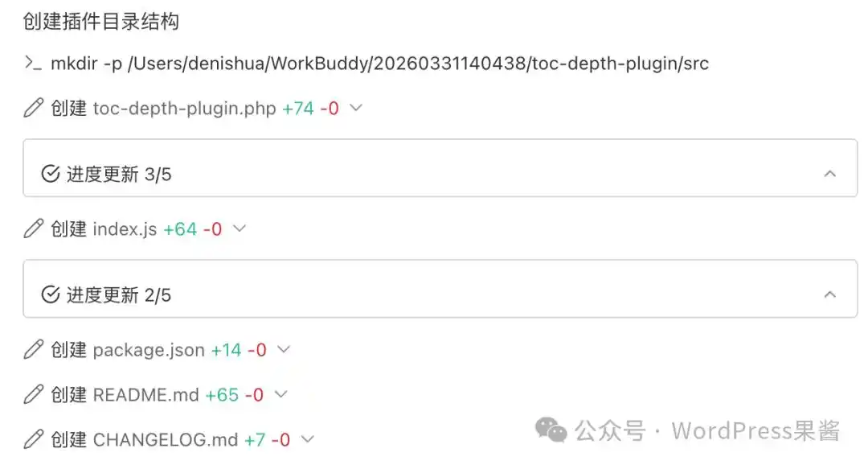Click the +74 diff count for toc-depth-plugin.php
This screenshot has height=465, width=868.
click(297, 108)
